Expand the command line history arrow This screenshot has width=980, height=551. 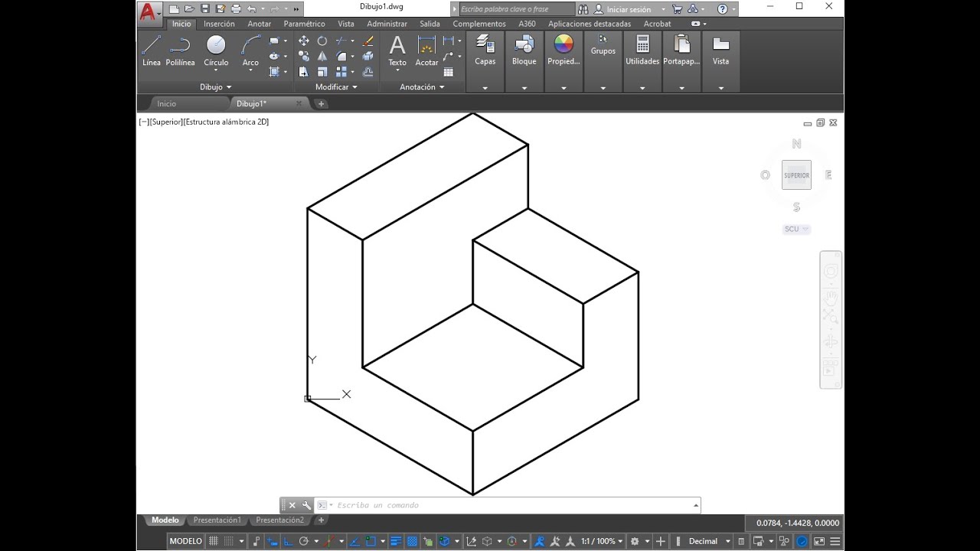tap(696, 505)
